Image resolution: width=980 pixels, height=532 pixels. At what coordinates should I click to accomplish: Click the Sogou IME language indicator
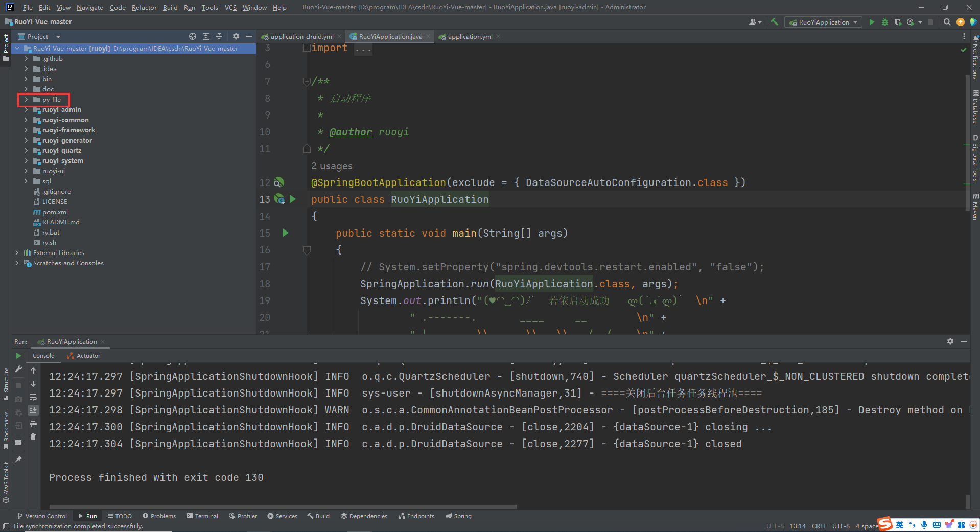coord(900,525)
